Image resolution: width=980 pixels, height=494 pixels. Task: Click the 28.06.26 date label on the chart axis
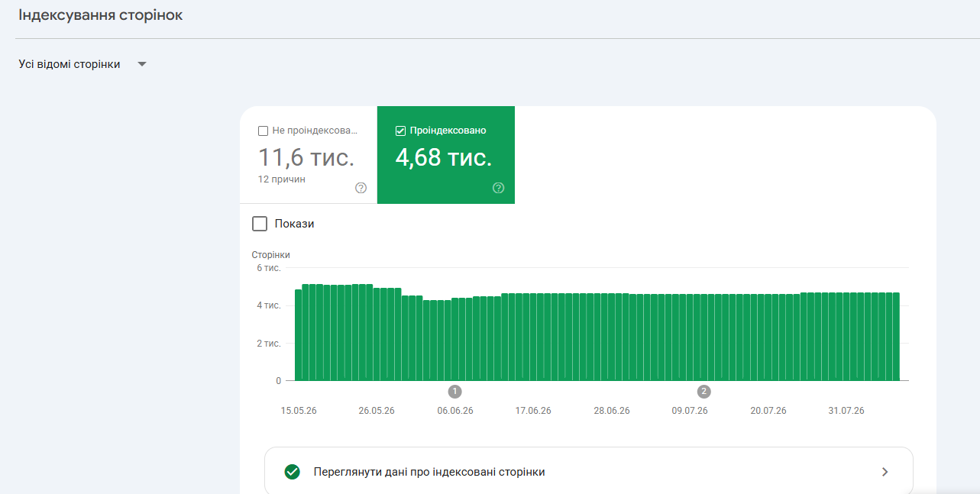pos(612,411)
